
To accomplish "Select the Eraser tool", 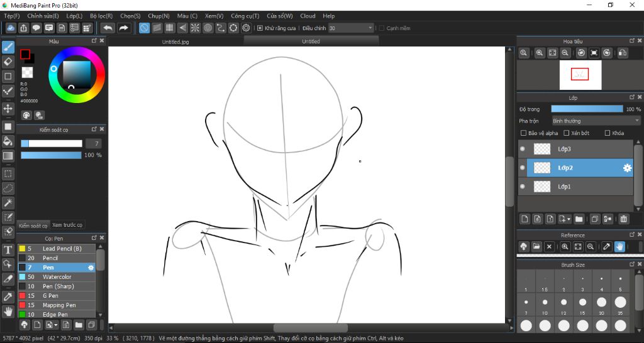I will tap(8, 62).
